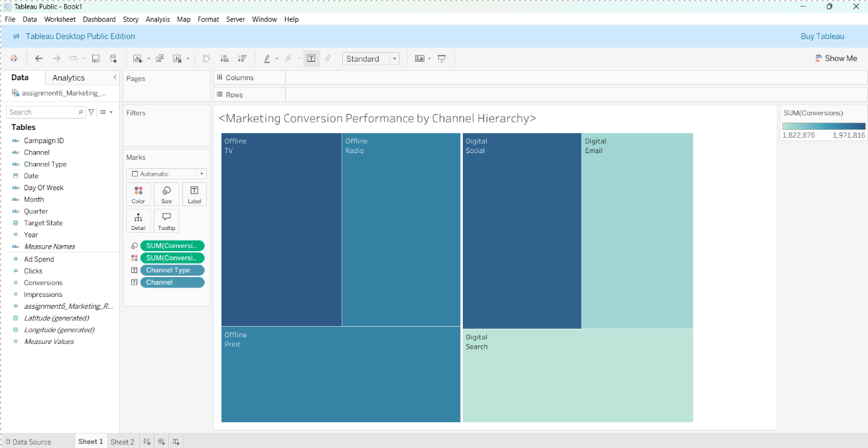This screenshot has width=868, height=448.
Task: Click the SUM(Conversions) size pill
Action: point(172,246)
